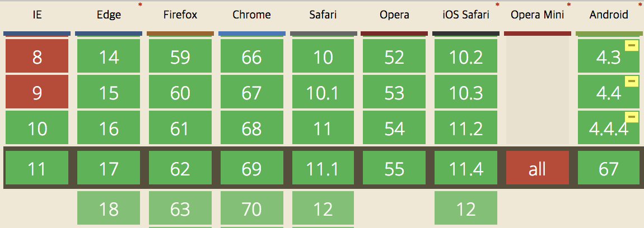Select the Opera Mini column header
This screenshot has width=644, height=228.
tap(538, 15)
